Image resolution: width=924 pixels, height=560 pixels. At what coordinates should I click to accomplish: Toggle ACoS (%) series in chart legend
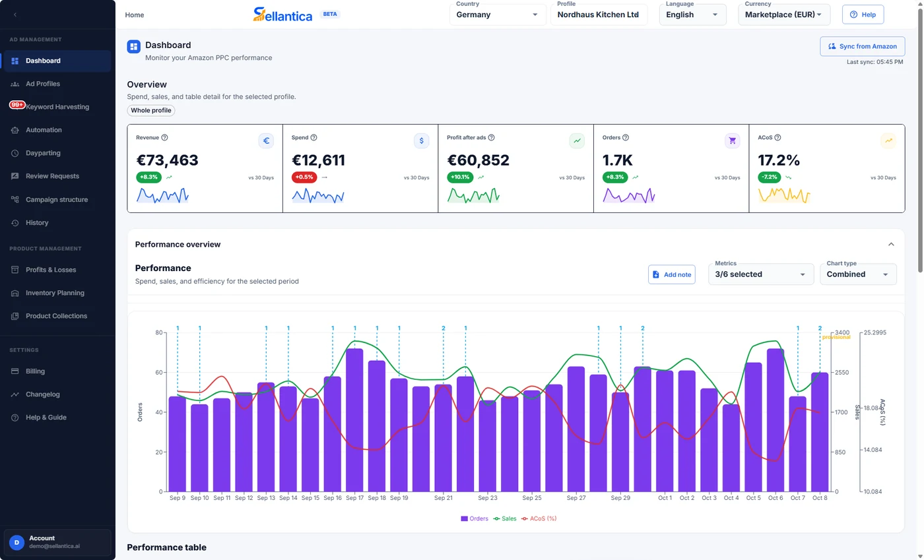click(x=539, y=518)
